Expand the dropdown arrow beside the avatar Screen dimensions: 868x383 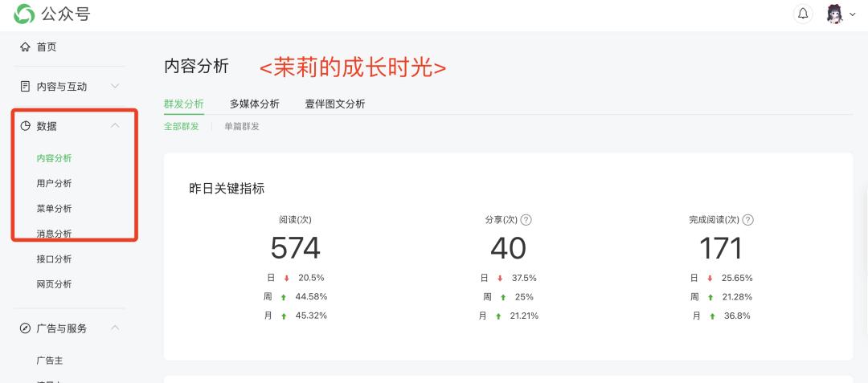click(853, 14)
